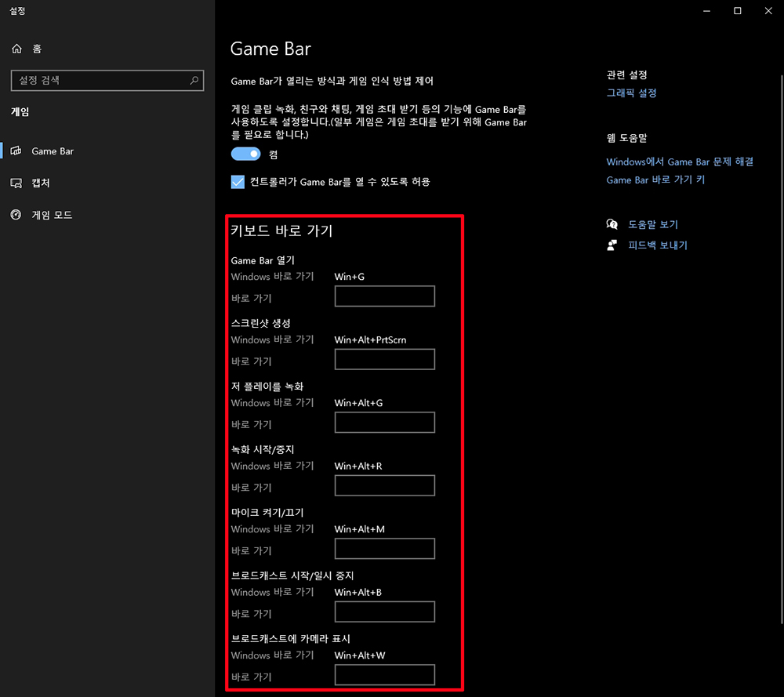Click the search magnifier icon

tap(194, 80)
